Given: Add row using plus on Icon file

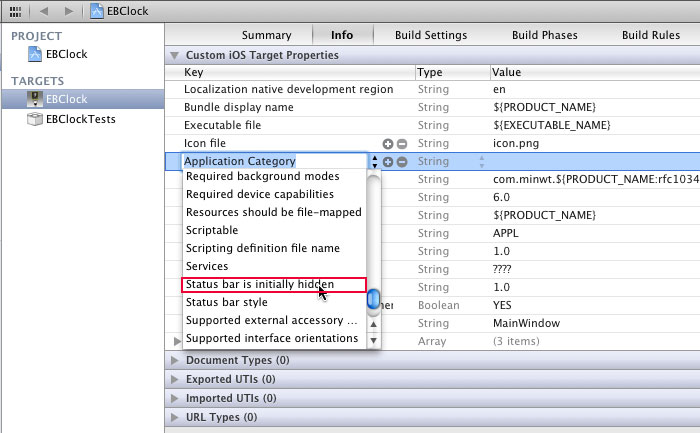Looking at the screenshot, I should pyautogui.click(x=388, y=144).
